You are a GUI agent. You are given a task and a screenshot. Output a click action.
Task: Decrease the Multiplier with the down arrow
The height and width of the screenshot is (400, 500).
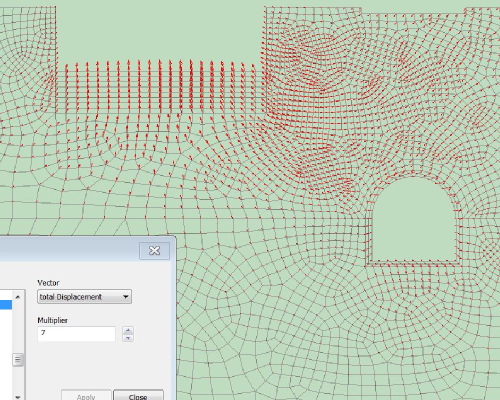[128, 338]
